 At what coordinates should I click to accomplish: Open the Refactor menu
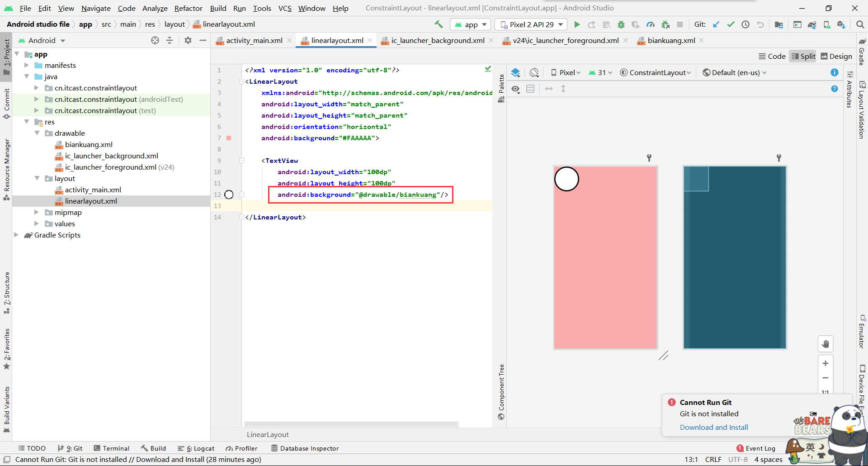[x=188, y=8]
